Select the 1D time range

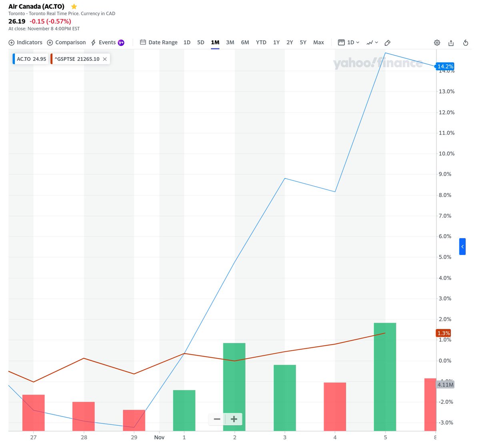pyautogui.click(x=187, y=42)
